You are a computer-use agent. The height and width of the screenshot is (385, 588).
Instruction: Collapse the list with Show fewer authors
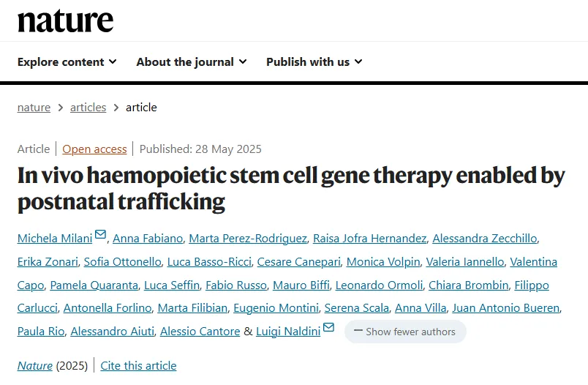tap(405, 332)
